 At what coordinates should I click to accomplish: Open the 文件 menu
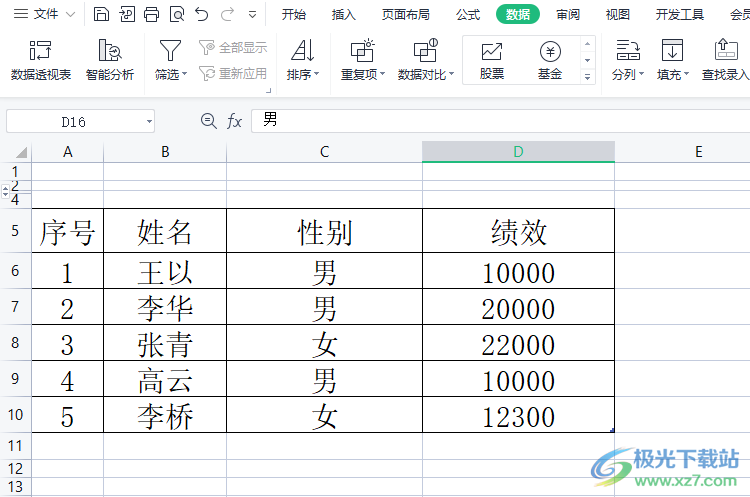44,14
